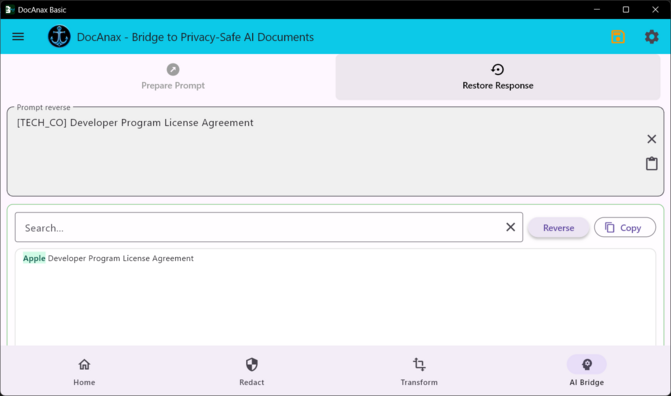This screenshot has width=671, height=396.
Task: Select AI Bridge in bottom navigation
Action: 587,372
